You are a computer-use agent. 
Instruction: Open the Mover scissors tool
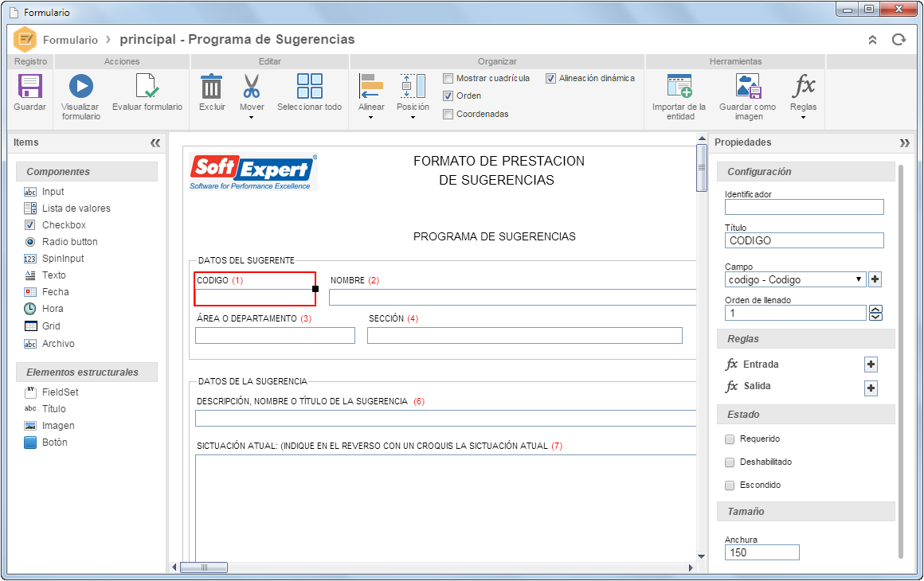[x=252, y=86]
